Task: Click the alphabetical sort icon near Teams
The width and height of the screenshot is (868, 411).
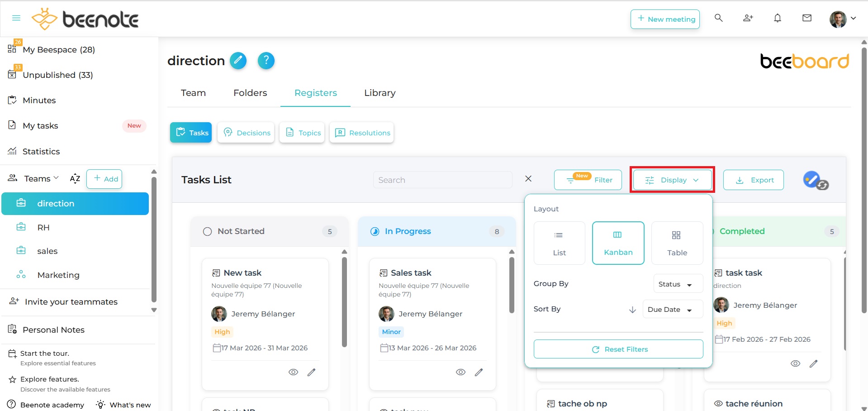Action: point(75,179)
